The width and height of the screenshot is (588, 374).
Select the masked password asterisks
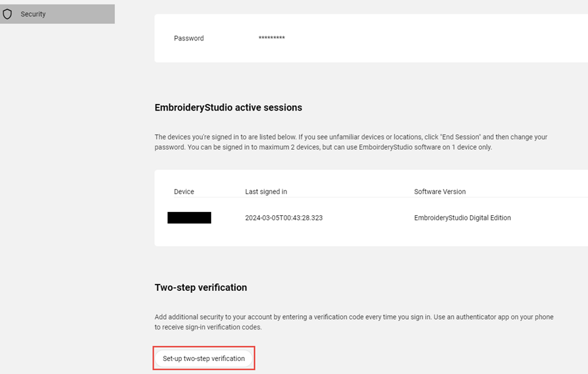(271, 38)
